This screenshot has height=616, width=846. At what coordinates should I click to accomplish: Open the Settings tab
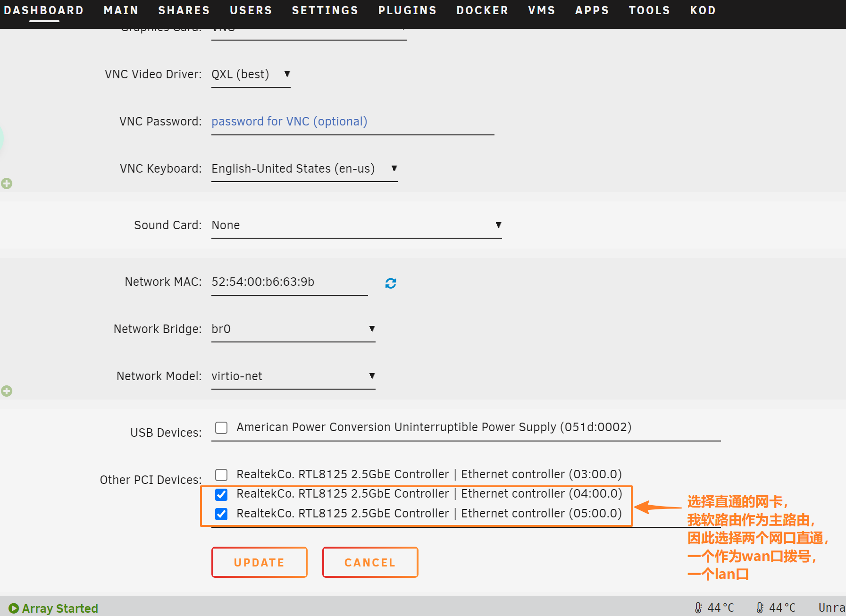(x=325, y=10)
